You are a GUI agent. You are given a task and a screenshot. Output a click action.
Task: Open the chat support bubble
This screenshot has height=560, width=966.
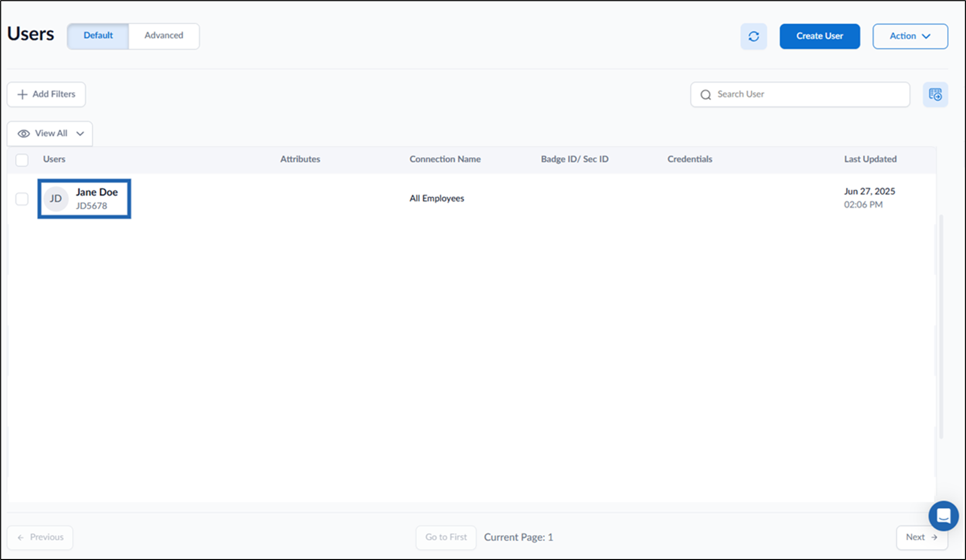click(943, 516)
